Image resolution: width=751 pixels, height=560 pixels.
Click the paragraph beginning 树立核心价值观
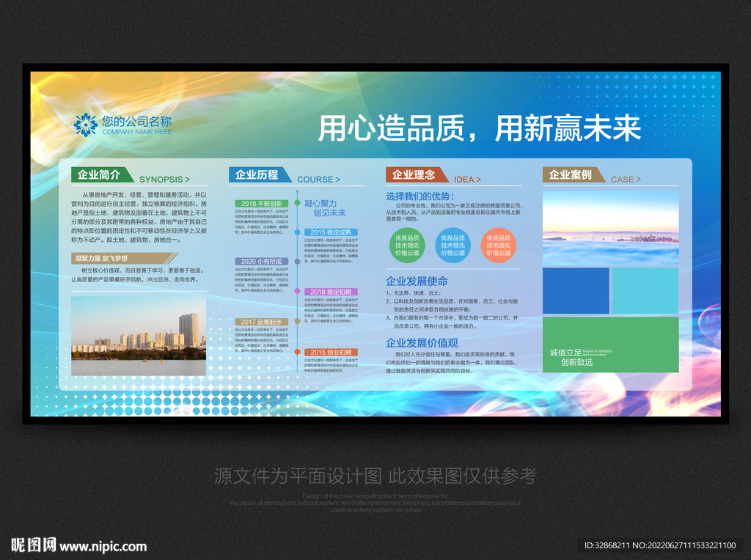[139, 275]
